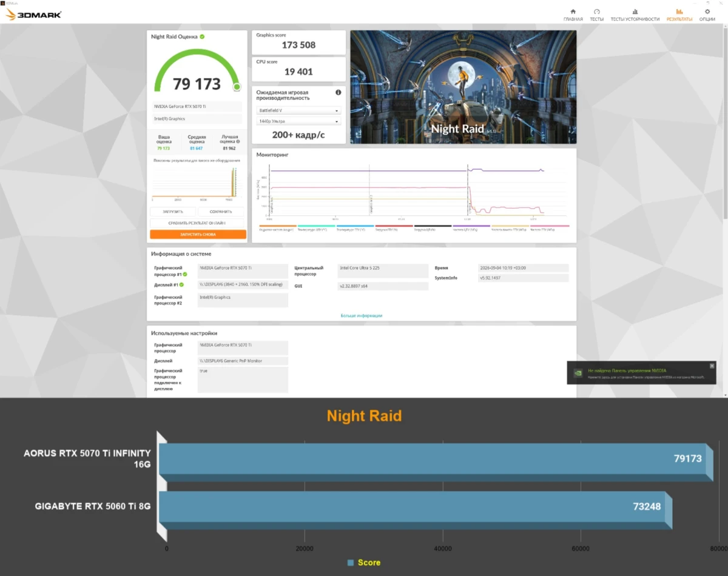Viewport: 728px width, 576px height.
Task: Click the Используемые настройки heading
Action: click(184, 333)
